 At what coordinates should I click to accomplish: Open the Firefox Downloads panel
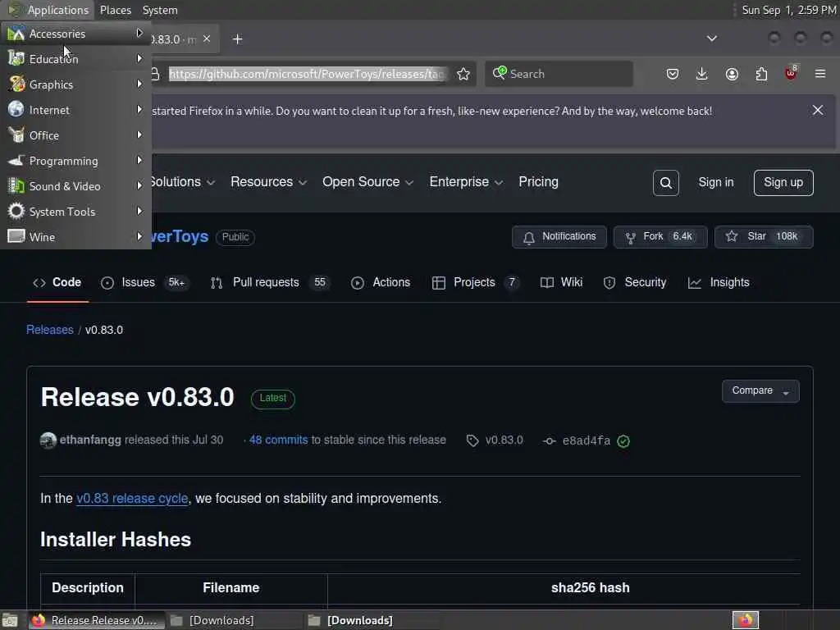pos(702,74)
